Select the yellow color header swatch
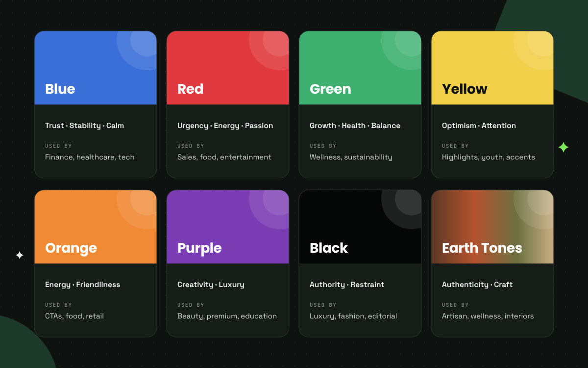The image size is (588, 368). (x=492, y=68)
